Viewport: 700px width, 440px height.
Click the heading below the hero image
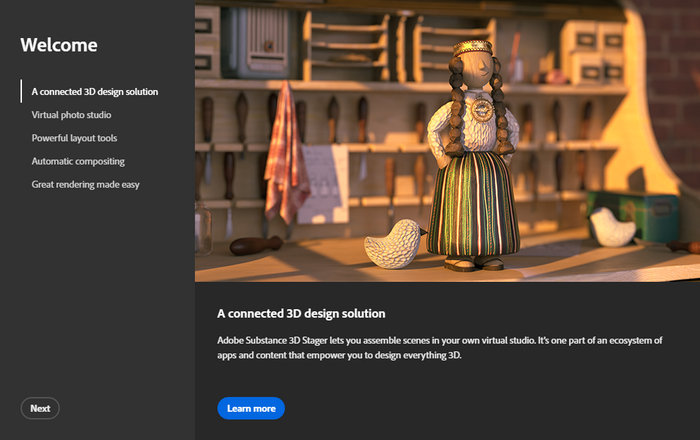tap(301, 314)
